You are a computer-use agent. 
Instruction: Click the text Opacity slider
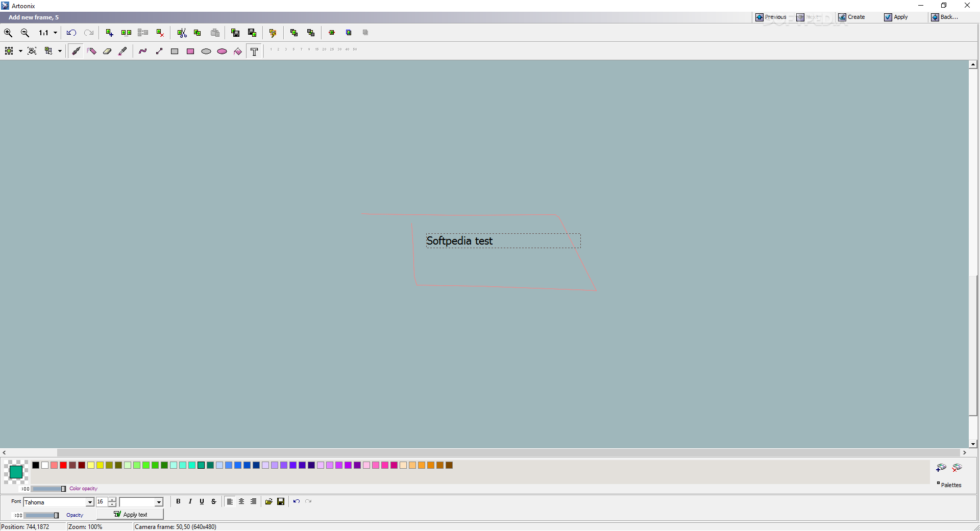(42, 515)
